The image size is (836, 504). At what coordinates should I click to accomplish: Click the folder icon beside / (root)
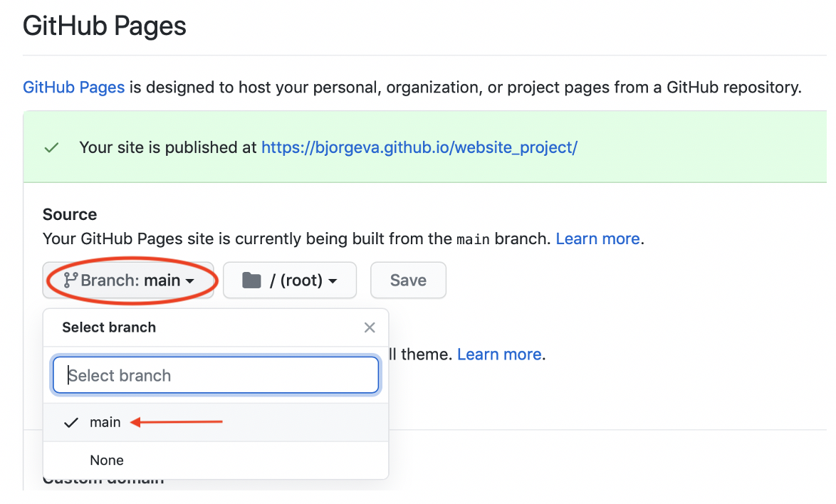point(251,280)
